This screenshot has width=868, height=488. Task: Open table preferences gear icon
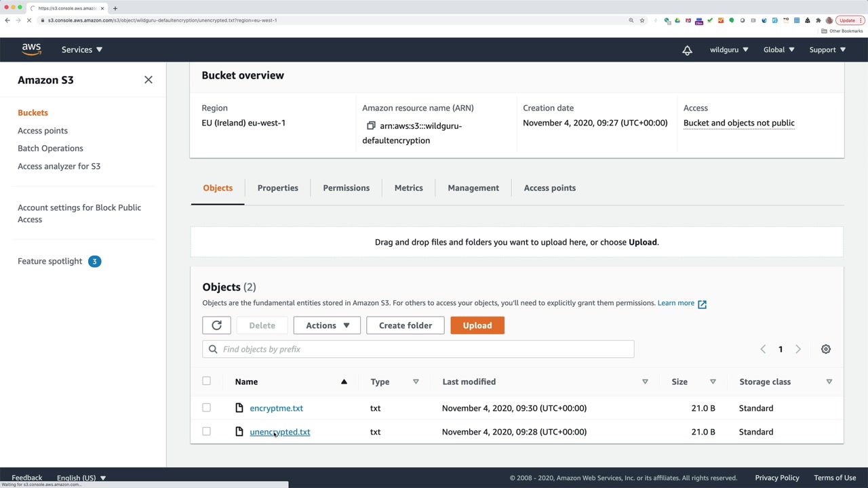click(x=825, y=349)
